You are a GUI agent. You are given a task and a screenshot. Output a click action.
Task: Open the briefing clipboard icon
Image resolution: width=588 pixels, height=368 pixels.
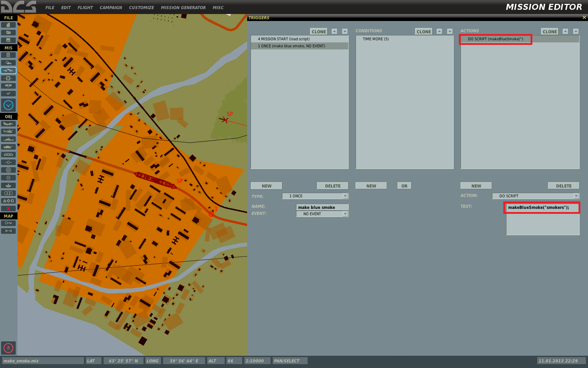8,55
